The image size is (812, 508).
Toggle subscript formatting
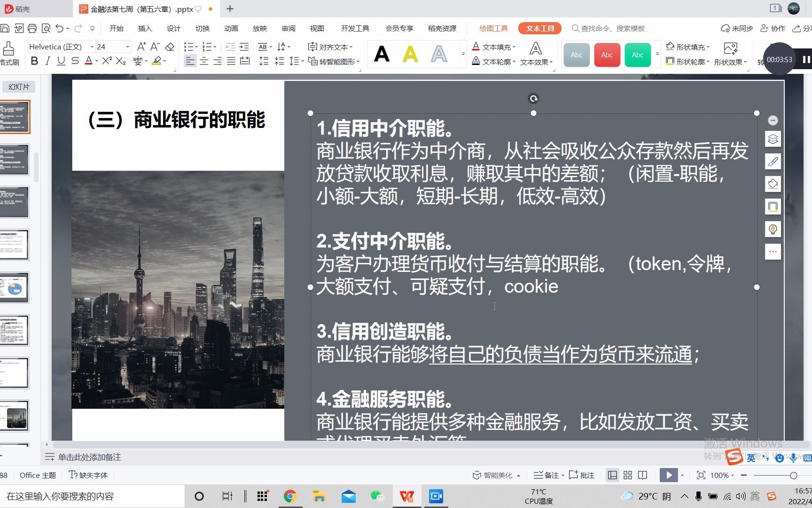(121, 61)
